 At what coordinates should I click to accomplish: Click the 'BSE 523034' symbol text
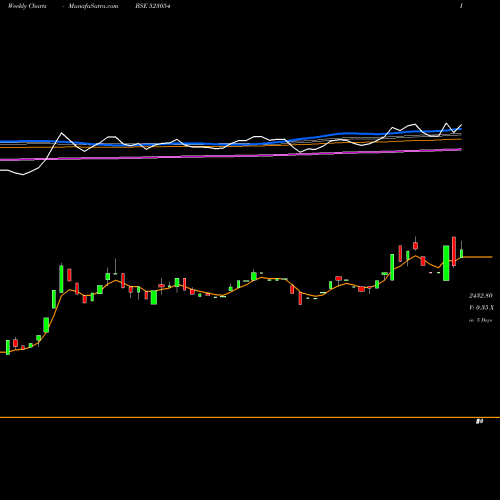(153, 6)
